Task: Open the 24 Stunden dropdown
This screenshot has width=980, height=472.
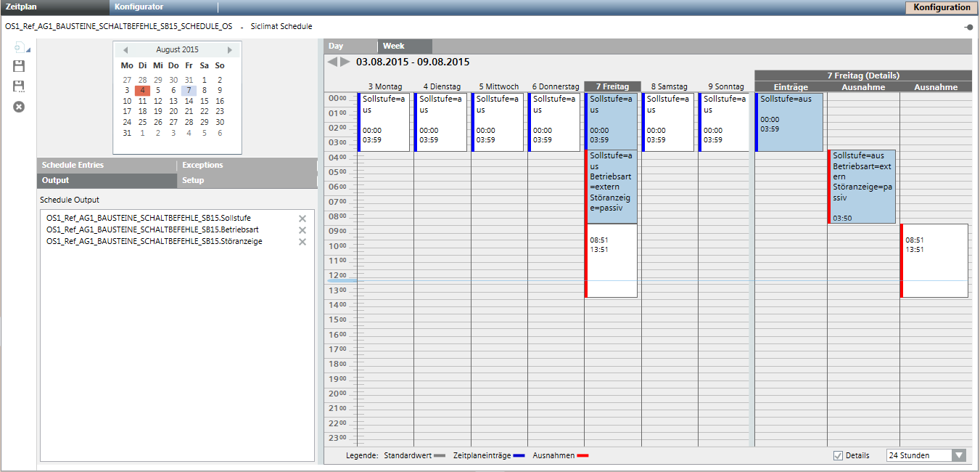Action: (x=958, y=455)
